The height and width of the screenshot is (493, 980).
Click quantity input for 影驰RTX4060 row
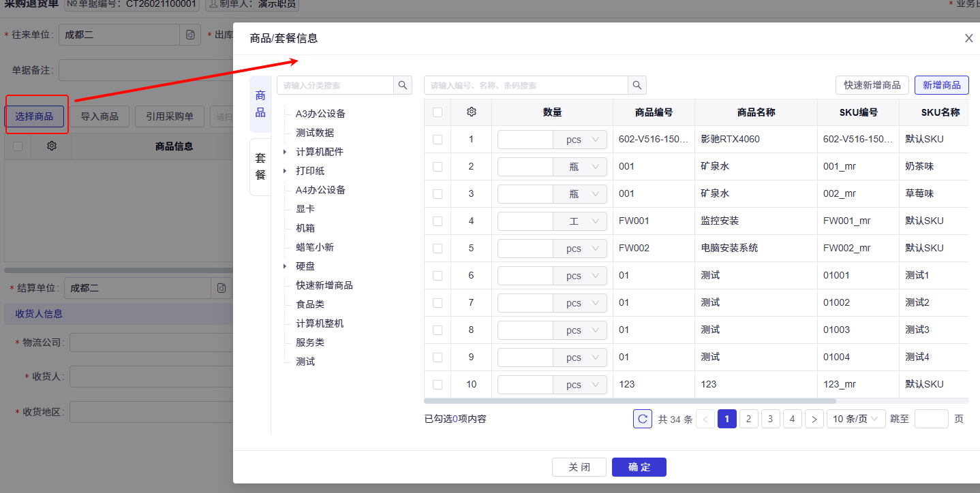click(525, 140)
